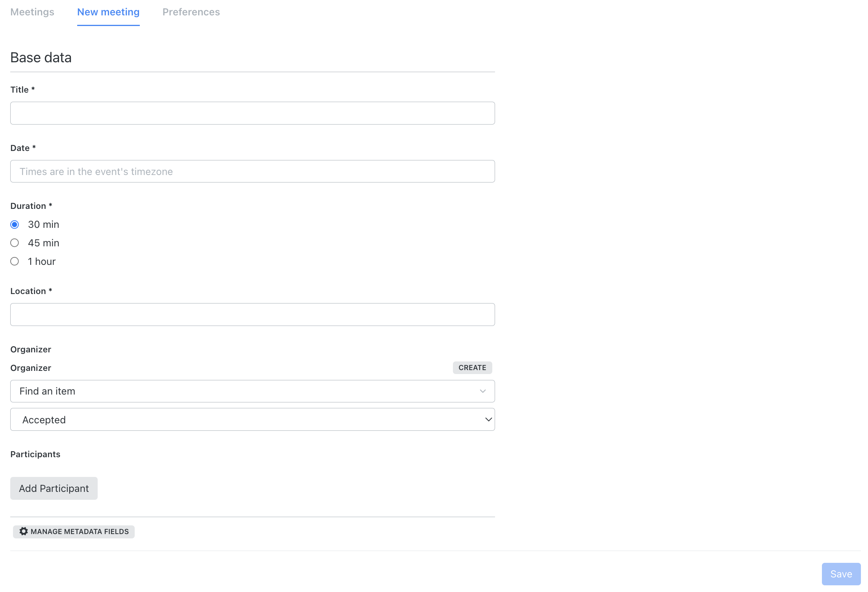Select the 30 min duration option
Viewport: 868px width, 592px height.
click(15, 225)
